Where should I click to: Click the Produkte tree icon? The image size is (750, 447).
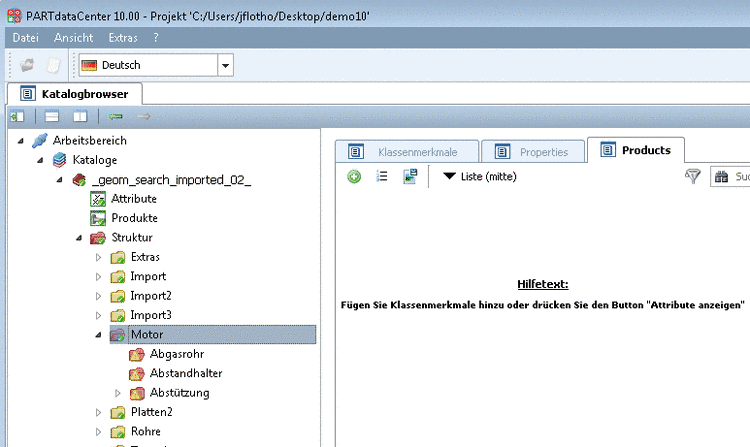pos(98,218)
